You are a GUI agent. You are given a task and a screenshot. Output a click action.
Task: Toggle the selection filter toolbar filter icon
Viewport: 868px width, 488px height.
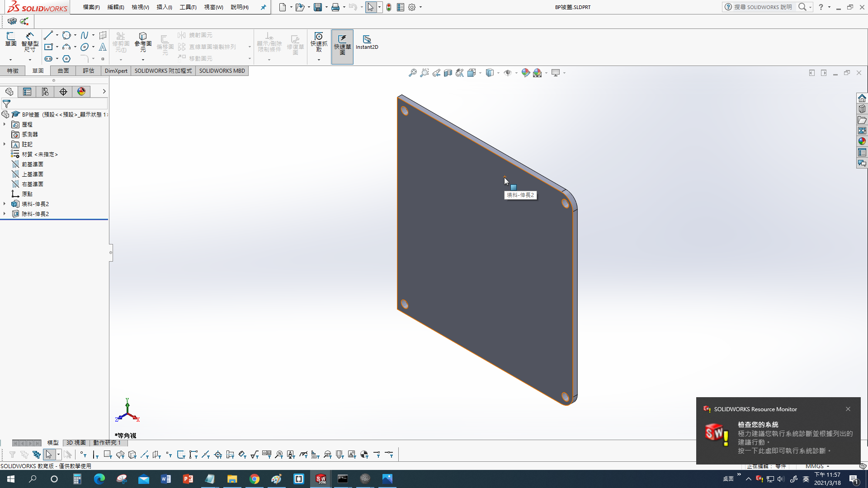[12, 455]
